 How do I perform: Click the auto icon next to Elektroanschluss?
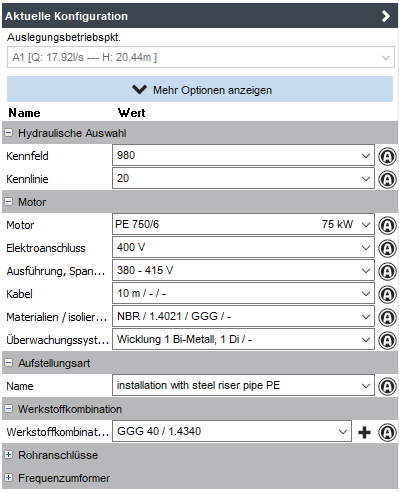click(x=387, y=248)
